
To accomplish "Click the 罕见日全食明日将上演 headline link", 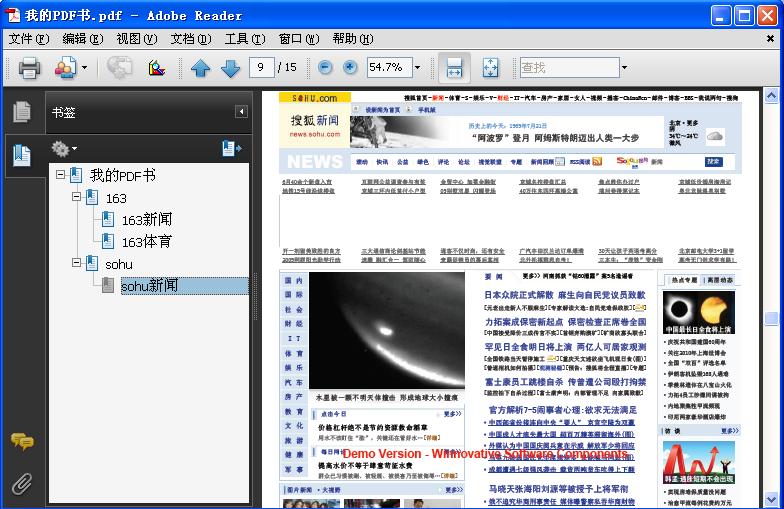I will pyautogui.click(x=565, y=346).
